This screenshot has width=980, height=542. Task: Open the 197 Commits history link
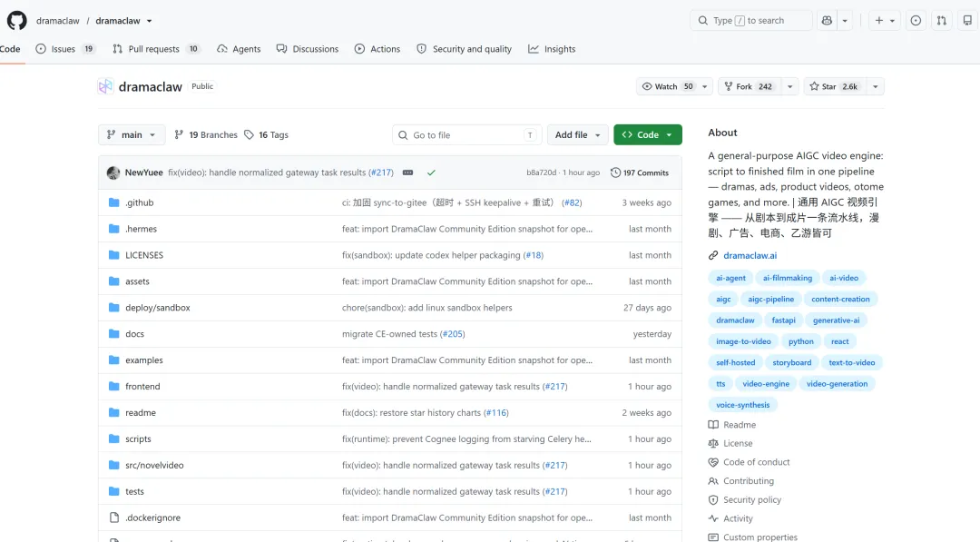pos(640,172)
